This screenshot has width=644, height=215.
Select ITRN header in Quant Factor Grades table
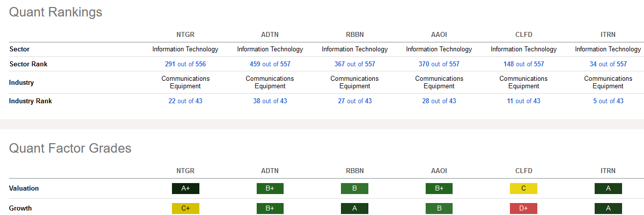coord(608,171)
